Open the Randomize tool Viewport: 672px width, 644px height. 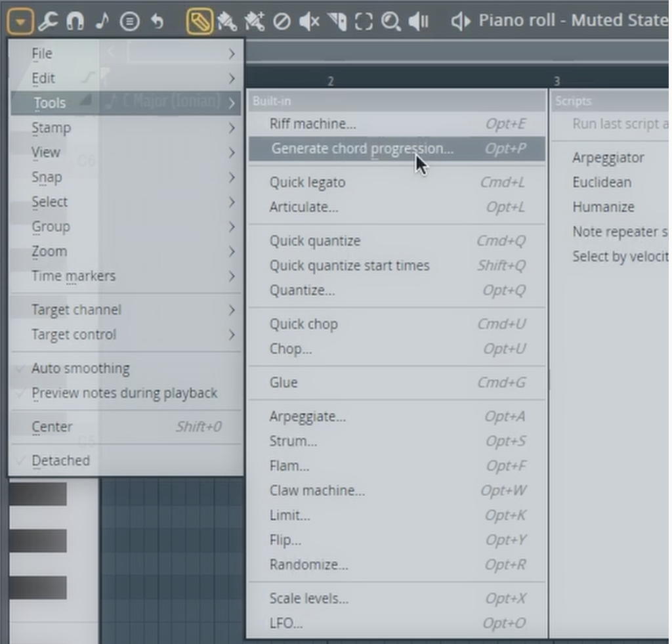397,565
